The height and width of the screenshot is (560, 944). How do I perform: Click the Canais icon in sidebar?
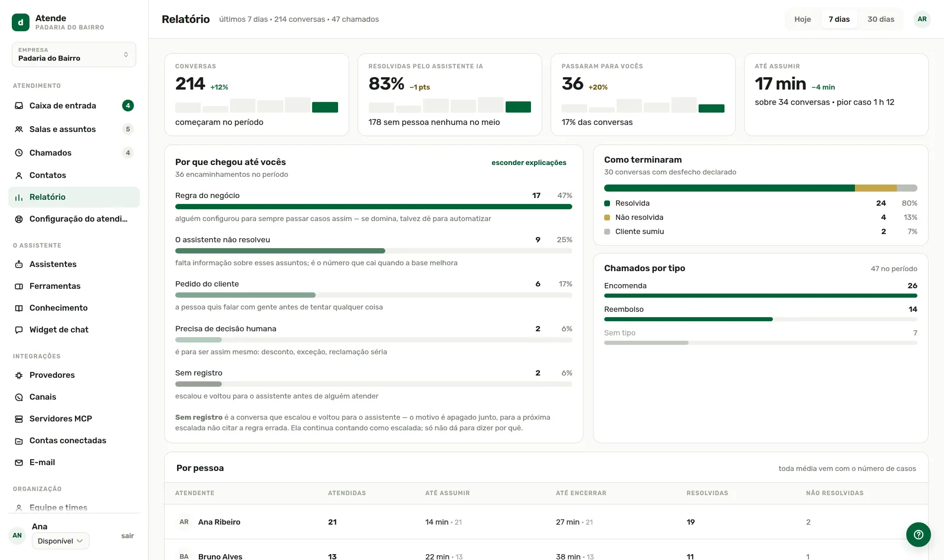click(x=19, y=397)
